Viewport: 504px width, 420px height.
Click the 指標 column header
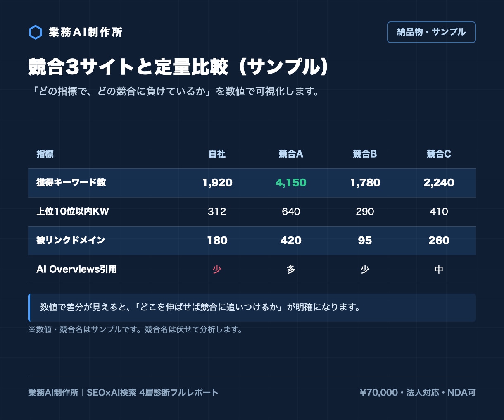click(x=45, y=154)
